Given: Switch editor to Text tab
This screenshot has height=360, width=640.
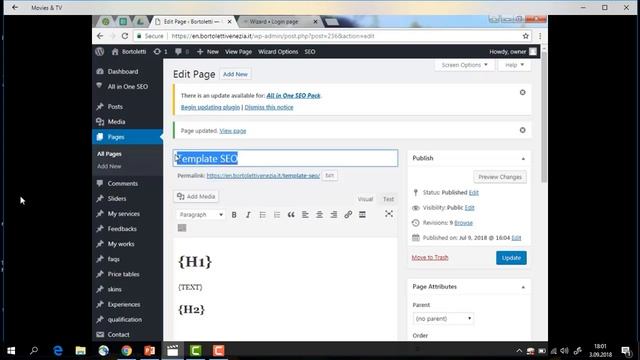Looking at the screenshot, I should click(388, 199).
